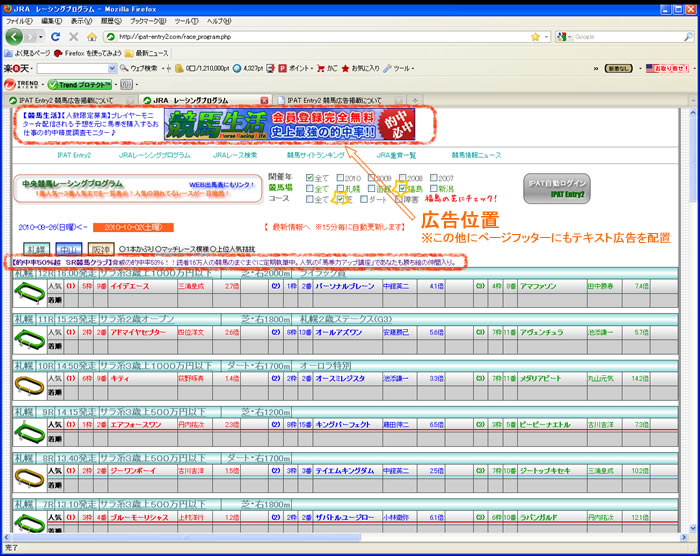
Task: Click the Rakuten toolbar logo
Action: [14, 68]
